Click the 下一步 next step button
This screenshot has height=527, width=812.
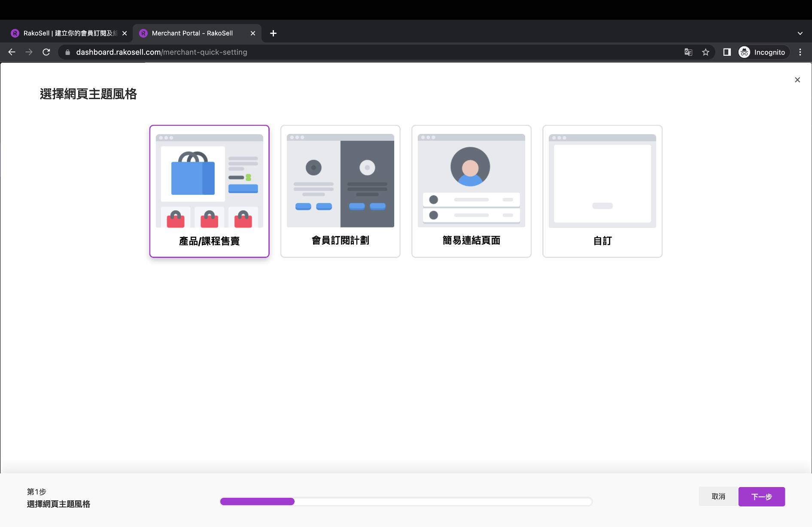tap(761, 497)
